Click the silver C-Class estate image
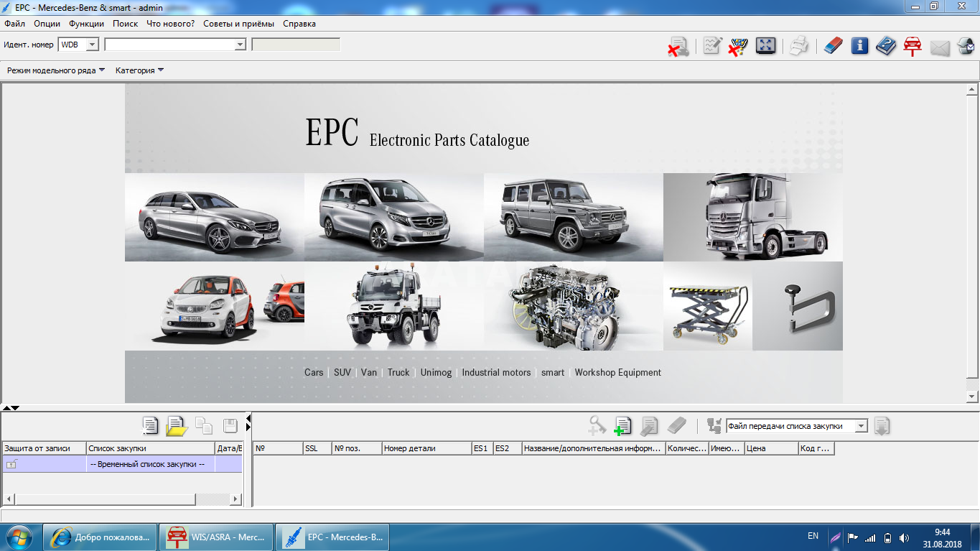Viewport: 980px width, 551px height. [215, 217]
